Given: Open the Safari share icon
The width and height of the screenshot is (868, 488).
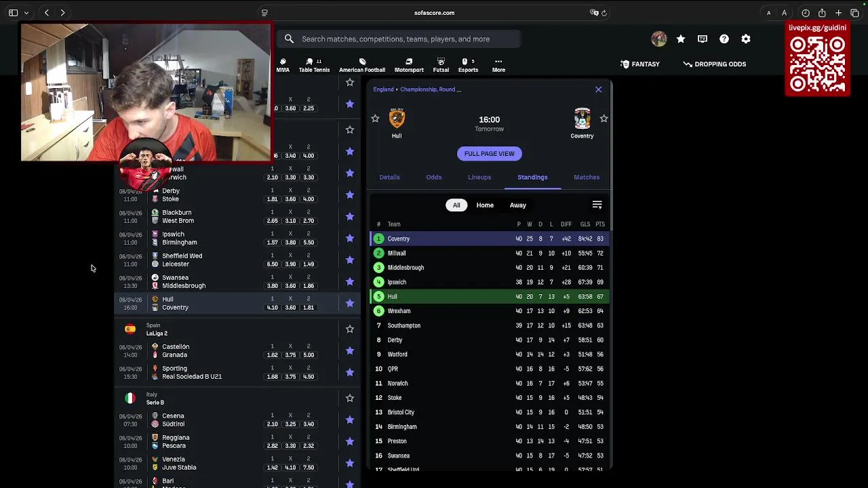Looking at the screenshot, I should [822, 13].
